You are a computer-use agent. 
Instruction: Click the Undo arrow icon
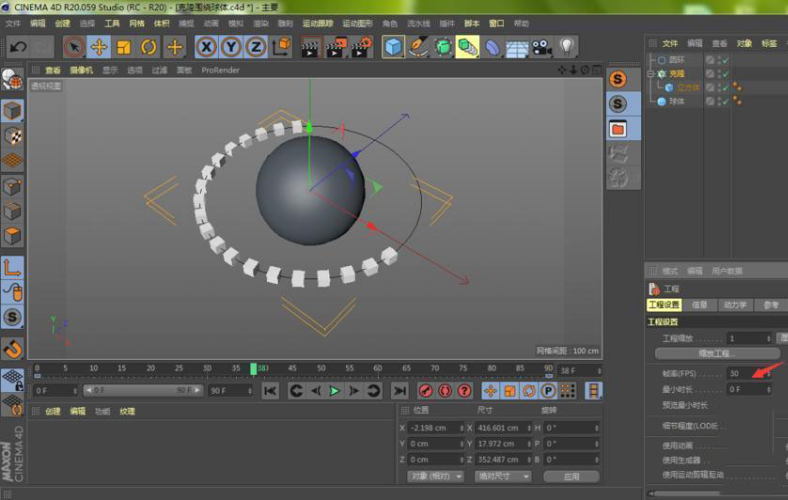point(17,47)
